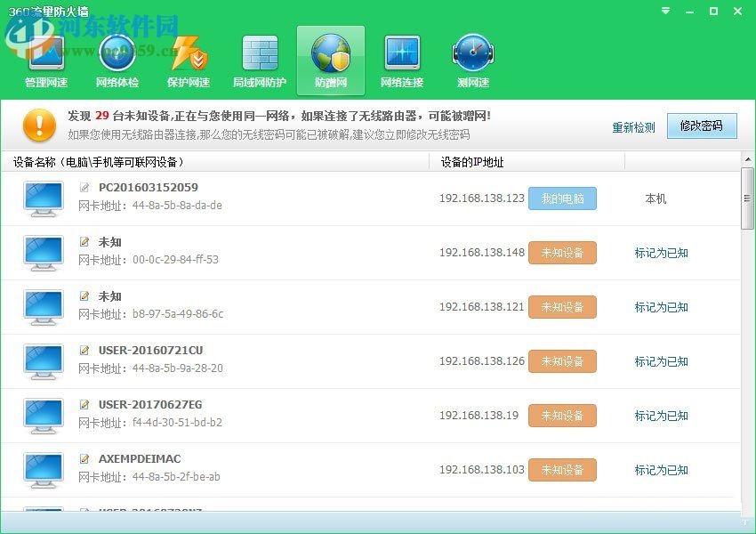Select the 管理网速 (Manage Speed) icon
The height and width of the screenshot is (534, 756).
(x=45, y=60)
